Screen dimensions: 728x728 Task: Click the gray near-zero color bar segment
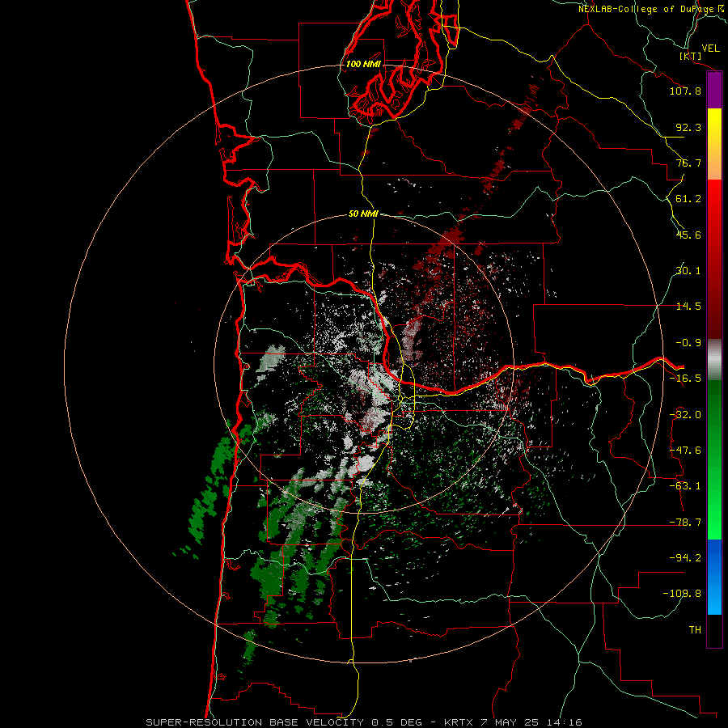pos(714,360)
